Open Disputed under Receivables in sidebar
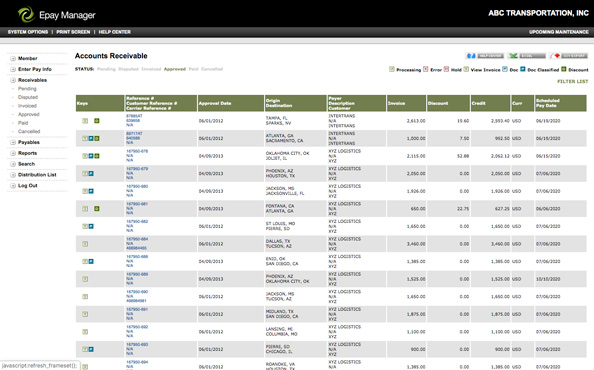The image size is (594, 370). (x=28, y=97)
